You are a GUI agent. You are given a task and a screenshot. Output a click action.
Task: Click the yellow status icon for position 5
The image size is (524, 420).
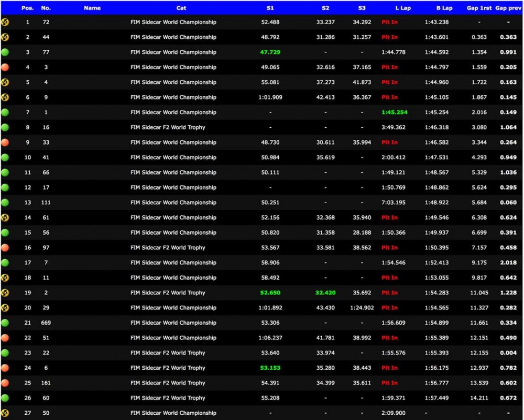coord(5,82)
